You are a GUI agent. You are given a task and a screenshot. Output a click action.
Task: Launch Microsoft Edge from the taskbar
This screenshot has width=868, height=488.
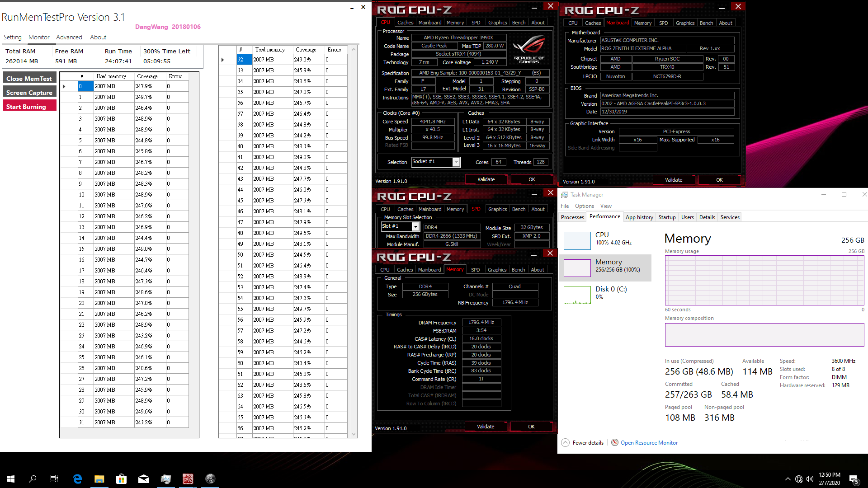click(77, 479)
